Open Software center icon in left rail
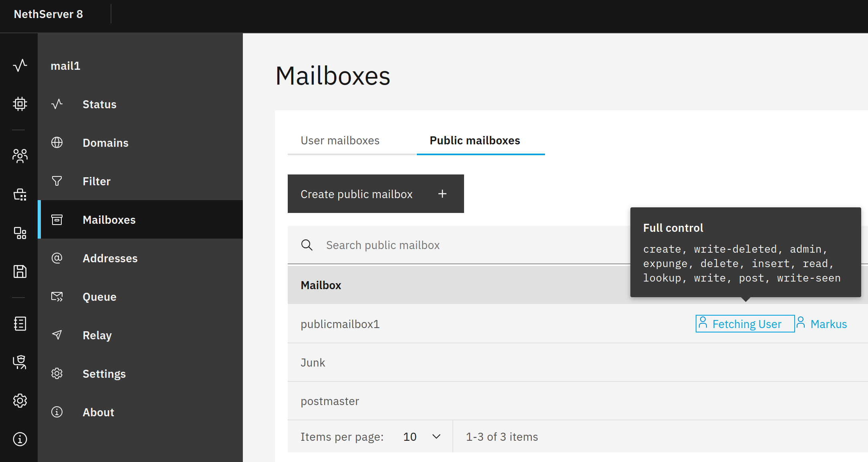Image resolution: width=868 pixels, height=462 pixels. tap(20, 195)
